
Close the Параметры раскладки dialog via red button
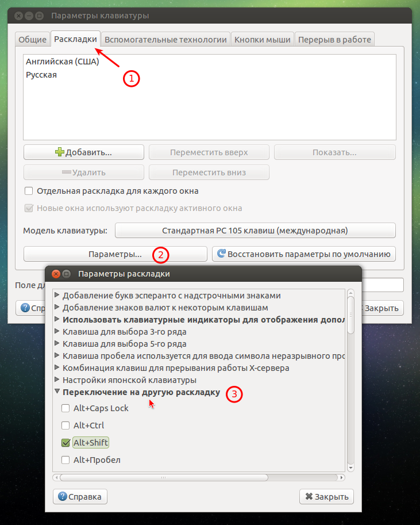coord(56,274)
